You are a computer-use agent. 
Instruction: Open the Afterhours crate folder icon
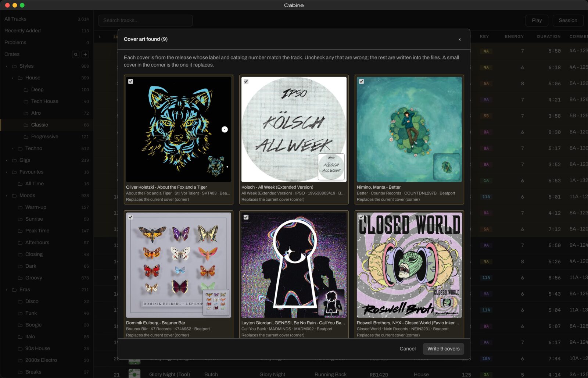coord(20,243)
